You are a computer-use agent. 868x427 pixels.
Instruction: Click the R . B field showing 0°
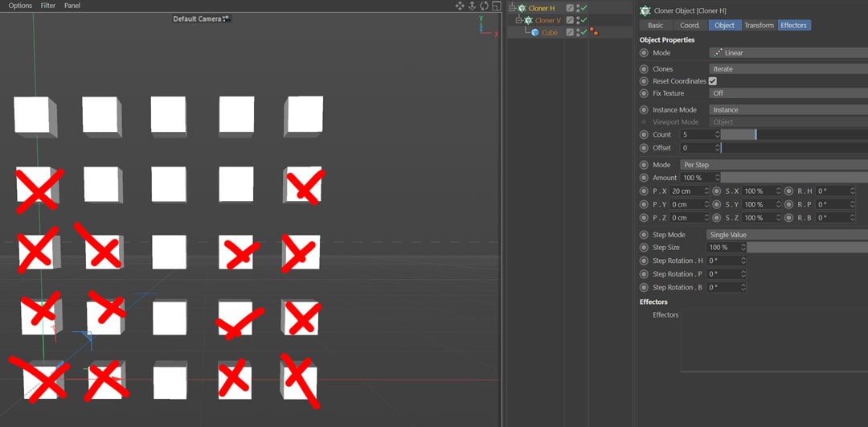point(833,218)
